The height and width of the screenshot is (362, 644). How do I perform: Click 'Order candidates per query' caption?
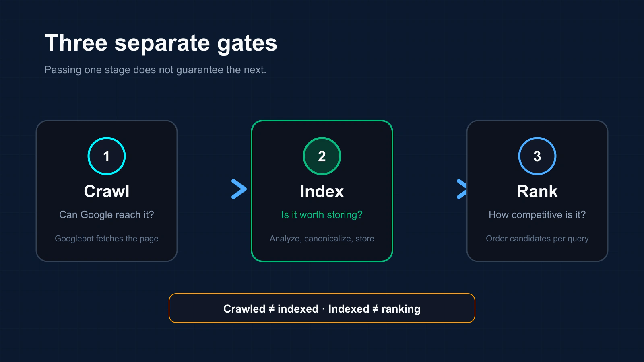point(537,239)
